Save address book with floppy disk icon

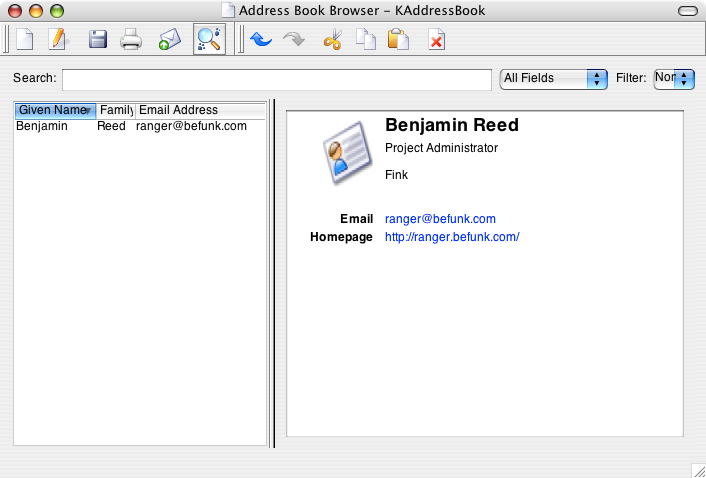(98, 39)
